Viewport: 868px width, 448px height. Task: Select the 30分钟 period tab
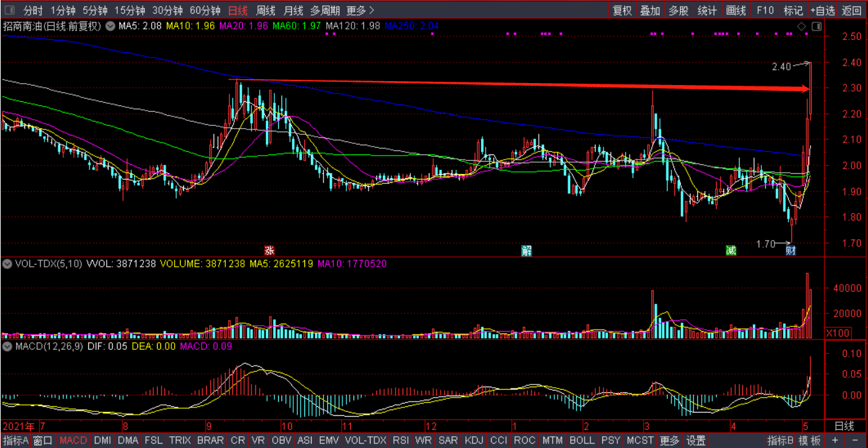click(x=167, y=10)
